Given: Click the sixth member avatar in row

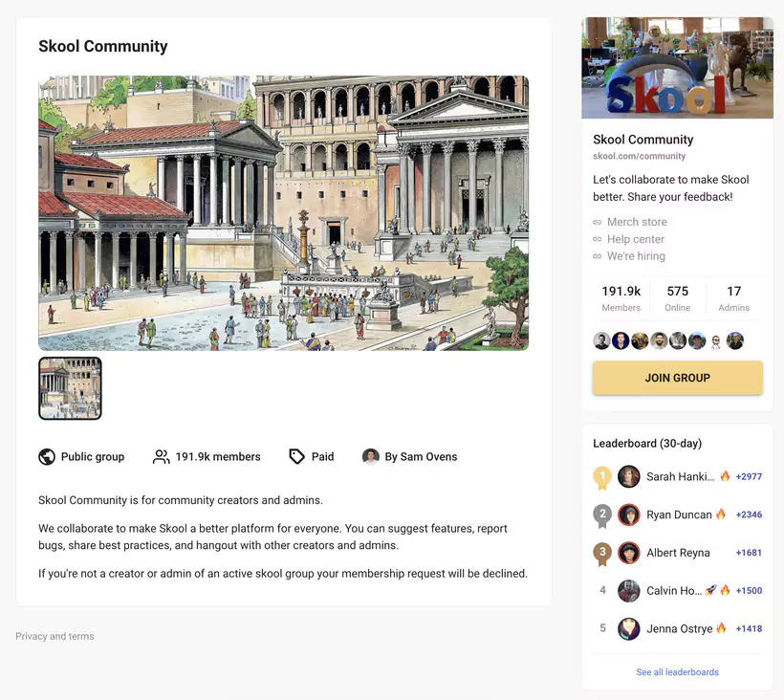Looking at the screenshot, I should tap(697, 340).
